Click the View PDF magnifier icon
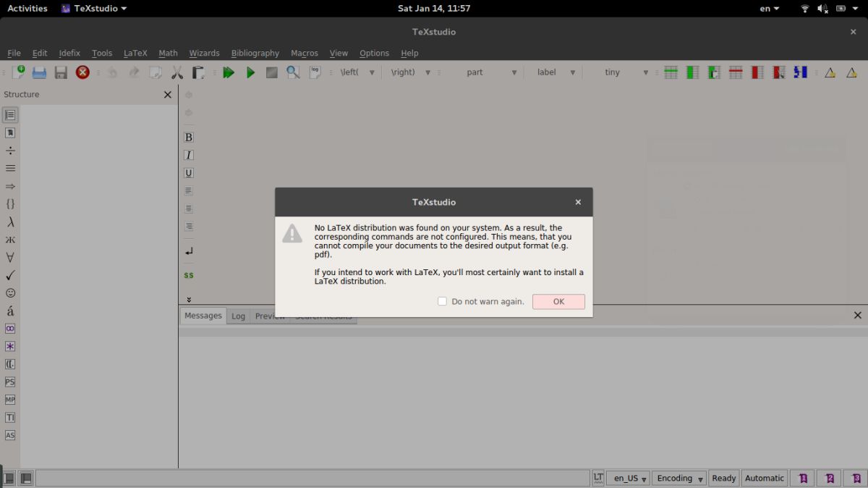This screenshot has width=868, height=488. pyautogui.click(x=293, y=72)
